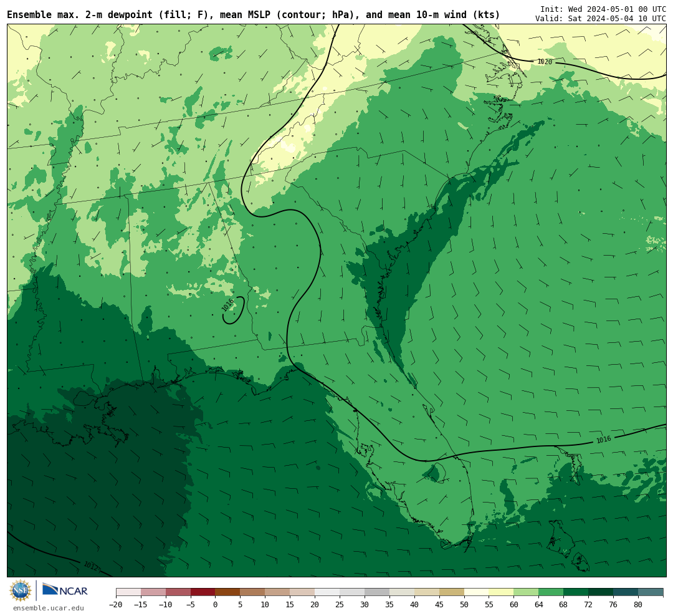Select the map title text about ensemble dewpoint
Screen dimensions: 673x616
click(x=253, y=14)
